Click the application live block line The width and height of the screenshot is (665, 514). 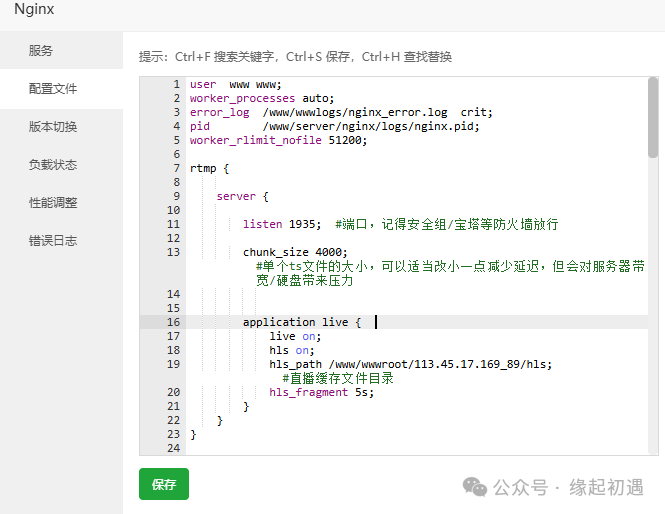[302, 322]
